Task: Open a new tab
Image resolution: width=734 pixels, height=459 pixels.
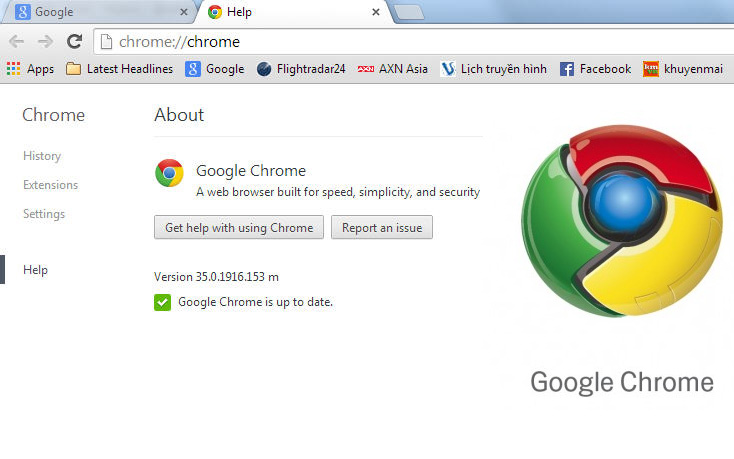Action: pyautogui.click(x=408, y=13)
